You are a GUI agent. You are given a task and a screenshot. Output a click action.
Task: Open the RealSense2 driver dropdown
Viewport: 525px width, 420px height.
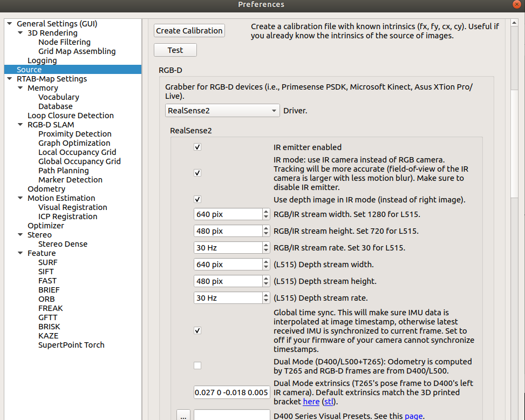(222, 111)
